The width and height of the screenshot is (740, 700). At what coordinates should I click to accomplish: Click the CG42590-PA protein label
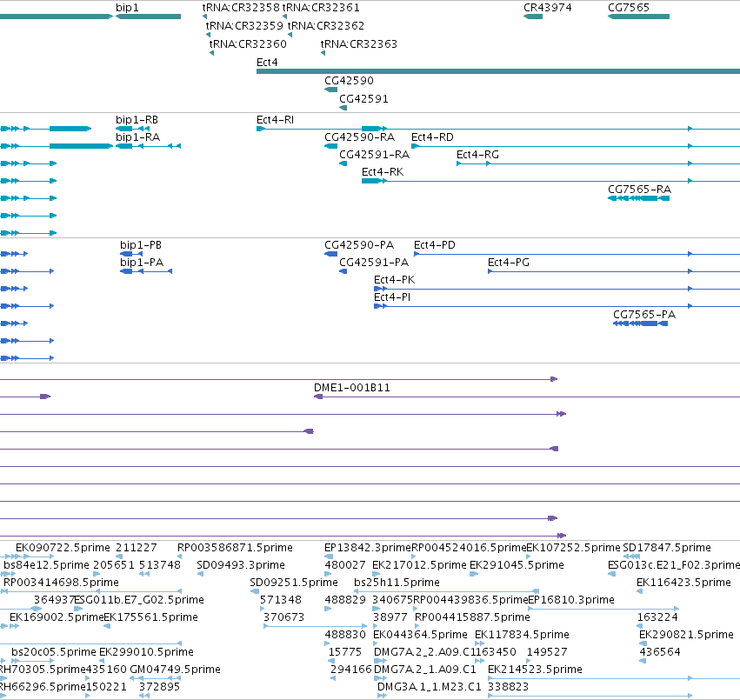pos(359,245)
